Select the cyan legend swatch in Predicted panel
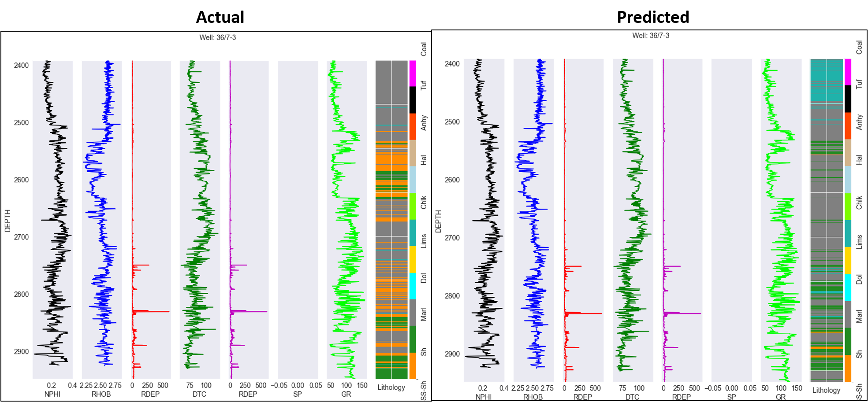Screen dimensions: 868x402 (848, 288)
